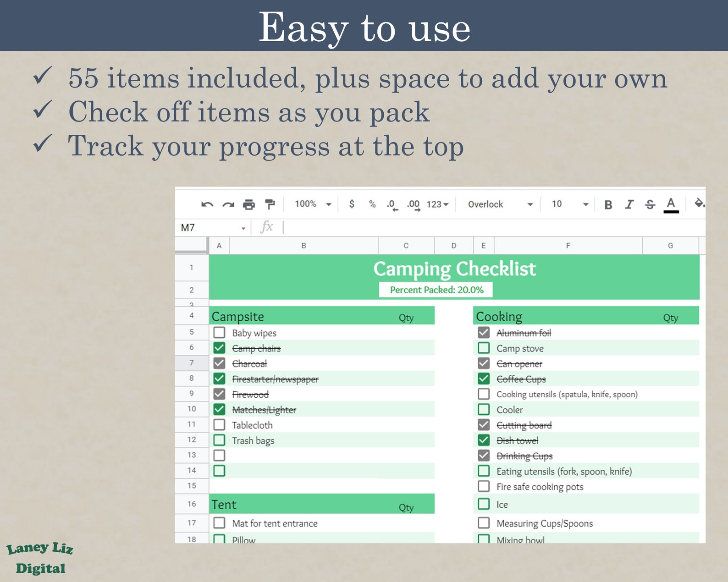Select column B header

click(303, 246)
